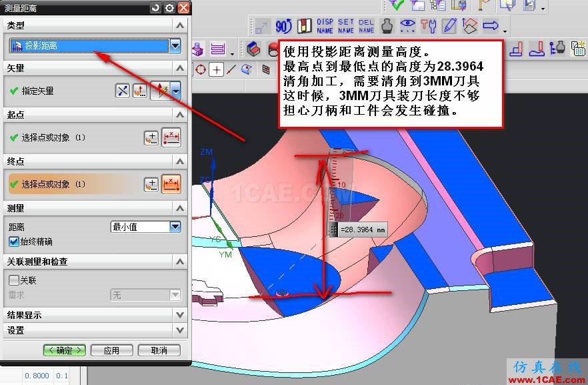Open dialog options gear in Measure Distance
The width and height of the screenshot is (588, 385).
[x=169, y=7]
